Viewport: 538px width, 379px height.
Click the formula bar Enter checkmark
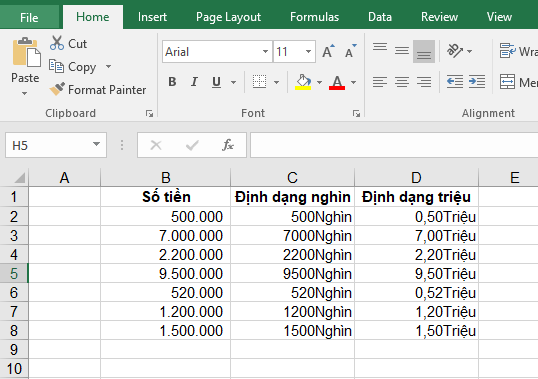(x=192, y=145)
